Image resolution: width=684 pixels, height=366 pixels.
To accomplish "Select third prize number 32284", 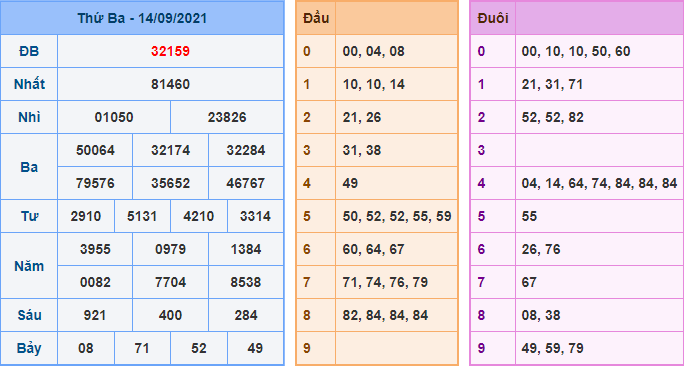I will (246, 151).
